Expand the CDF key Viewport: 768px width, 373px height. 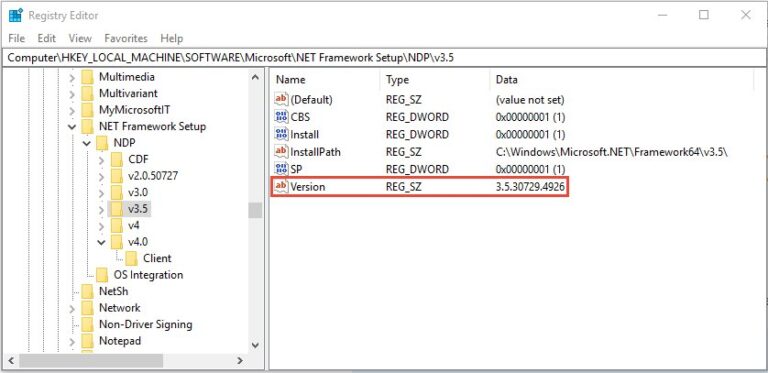[101, 160]
